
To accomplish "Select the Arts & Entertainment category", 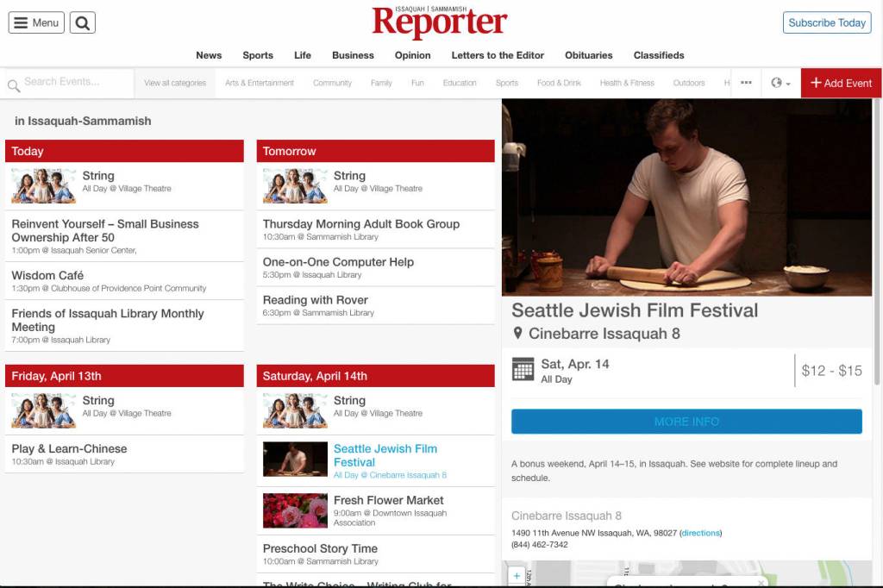I will pos(260,84).
